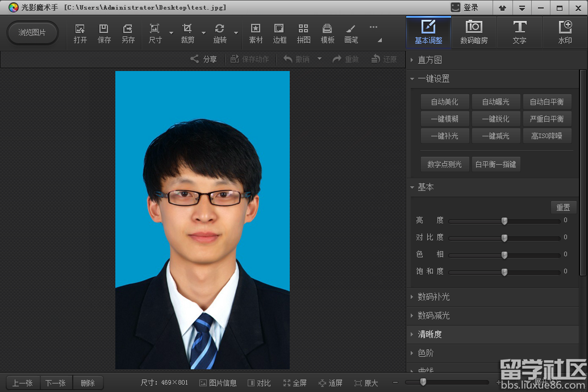Apply 自动美化 auto beautify

(444, 102)
